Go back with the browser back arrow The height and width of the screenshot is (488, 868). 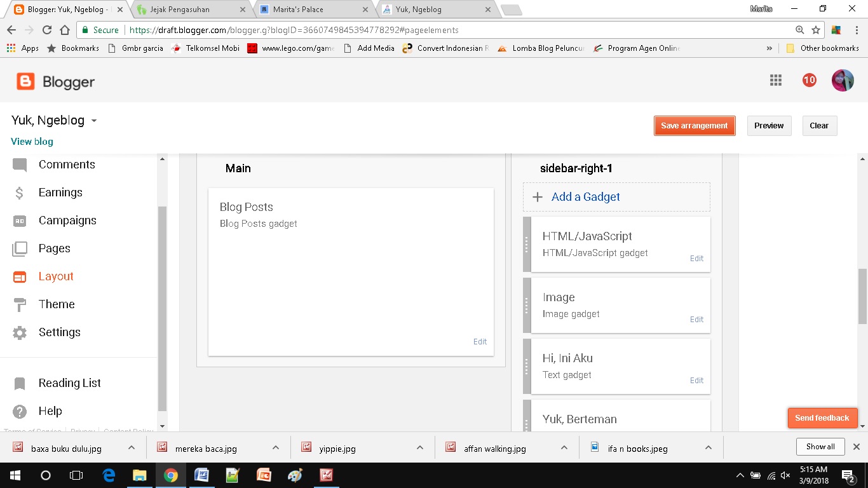pos(11,30)
